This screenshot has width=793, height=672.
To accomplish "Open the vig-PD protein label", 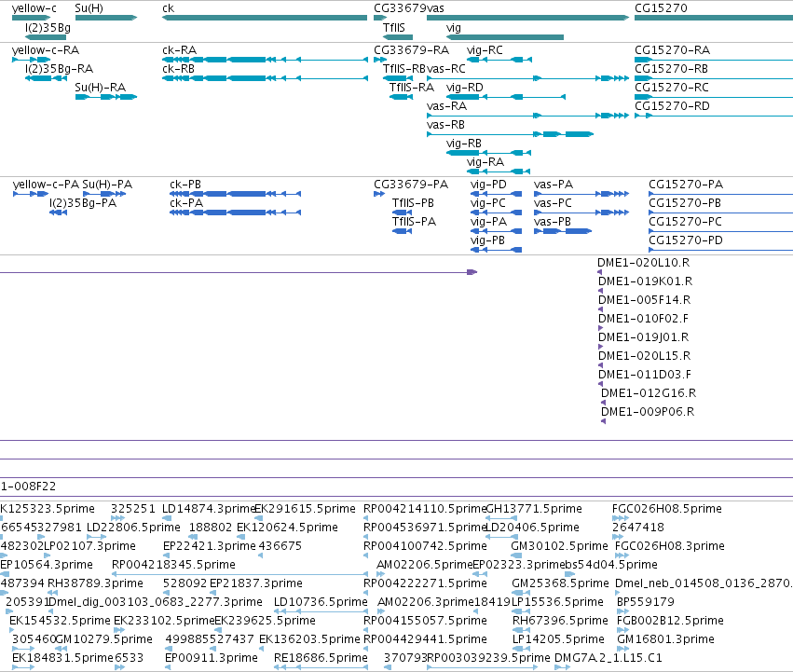I will (488, 185).
